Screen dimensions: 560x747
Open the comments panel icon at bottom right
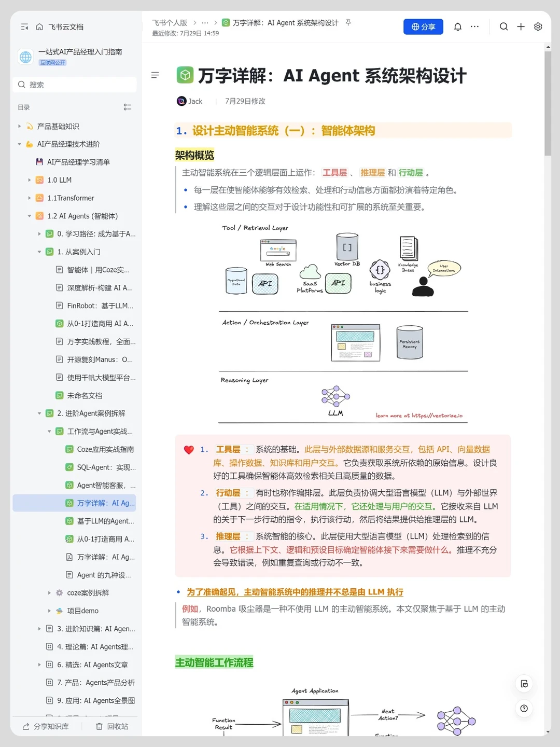click(524, 684)
